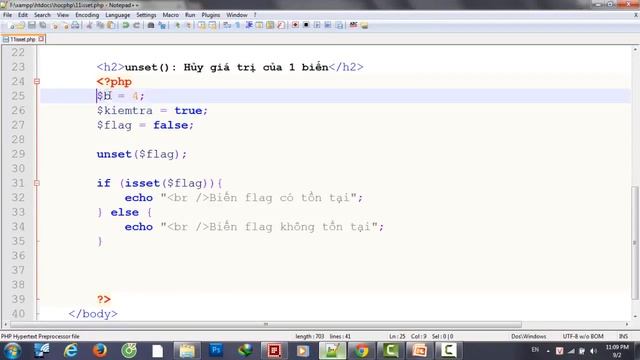Click the $kiemtra variable on line 26
Viewport: 640px width, 360px height.
pos(124,111)
